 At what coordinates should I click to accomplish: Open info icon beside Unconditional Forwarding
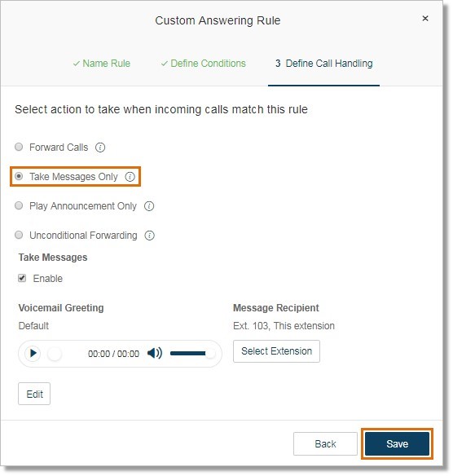coord(149,236)
